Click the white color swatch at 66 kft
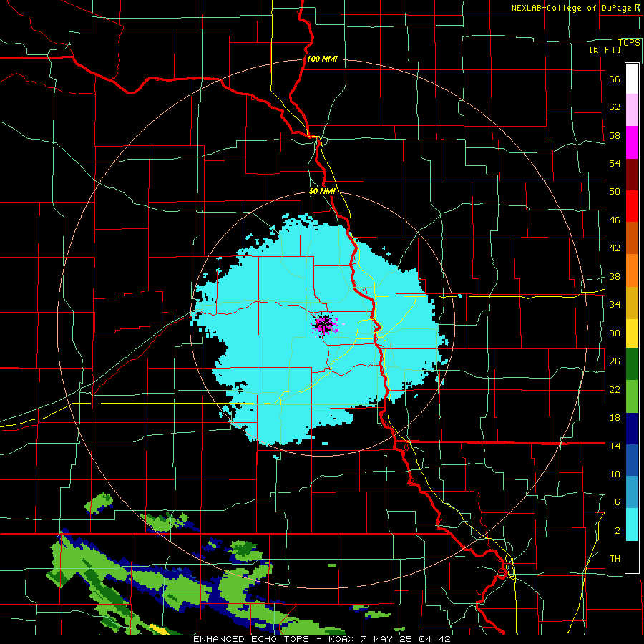Screen dimensions: 644x644 coord(632,79)
